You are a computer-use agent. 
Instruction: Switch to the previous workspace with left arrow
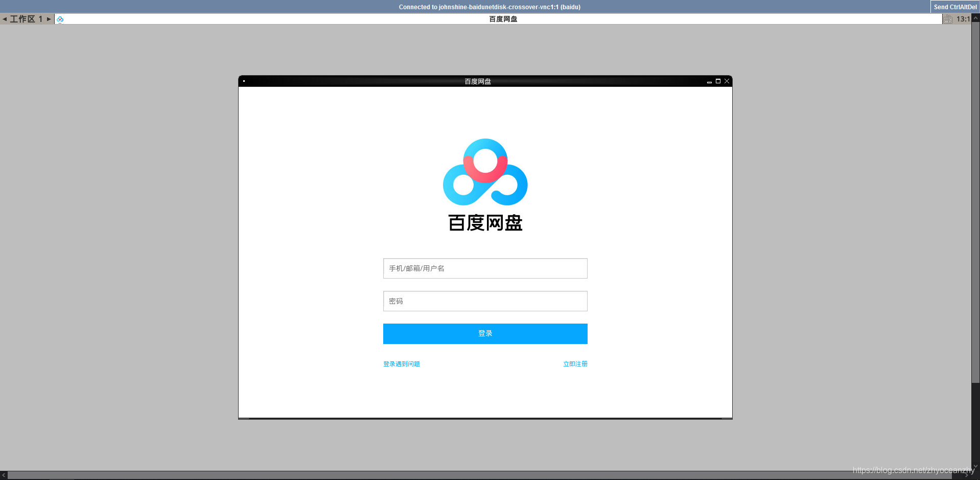coord(5,19)
